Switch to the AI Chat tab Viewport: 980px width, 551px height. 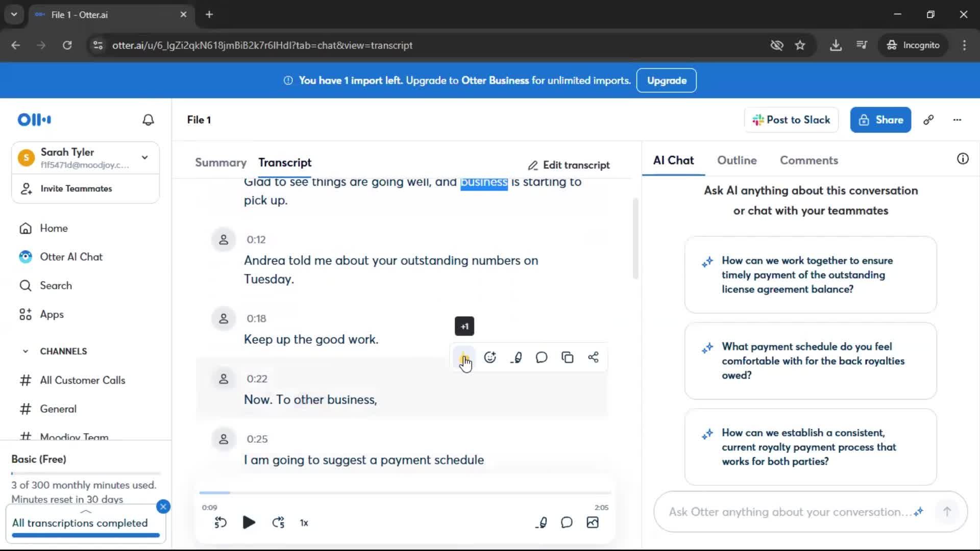(x=673, y=161)
